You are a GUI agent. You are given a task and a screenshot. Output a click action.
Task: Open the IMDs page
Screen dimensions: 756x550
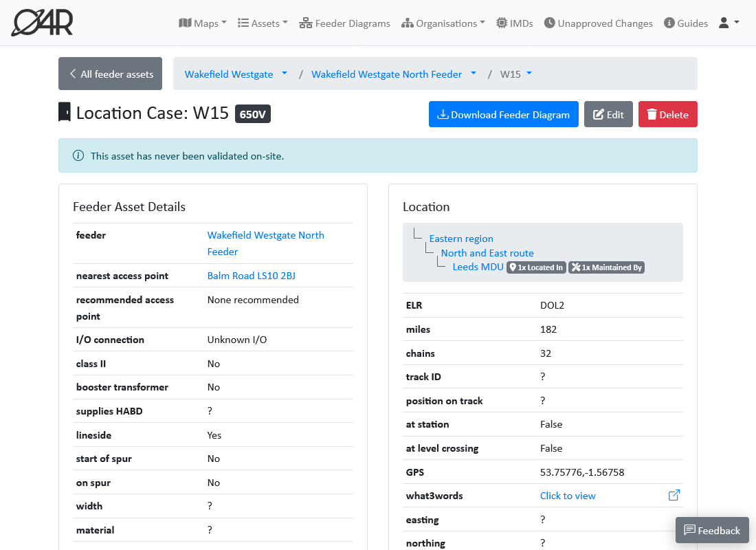point(515,23)
